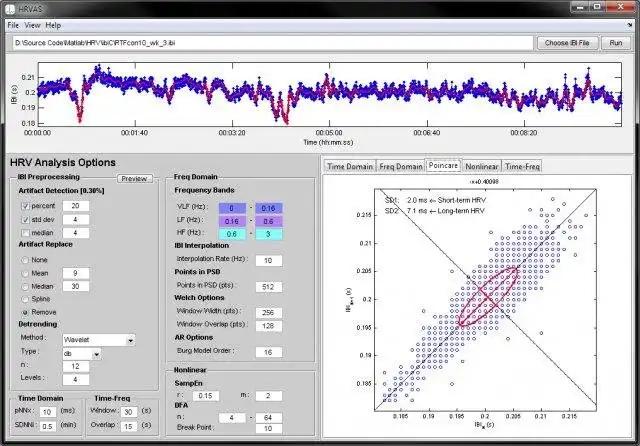Open the View menu

click(32, 25)
